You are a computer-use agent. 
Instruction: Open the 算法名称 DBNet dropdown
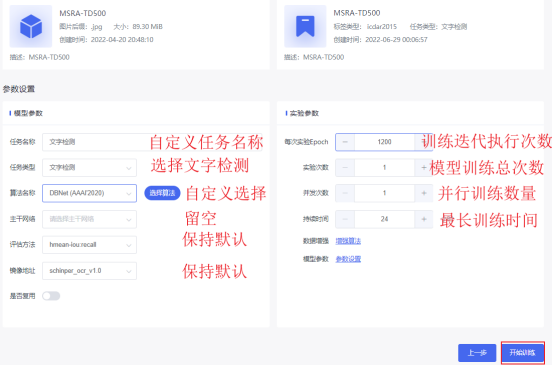(x=89, y=193)
